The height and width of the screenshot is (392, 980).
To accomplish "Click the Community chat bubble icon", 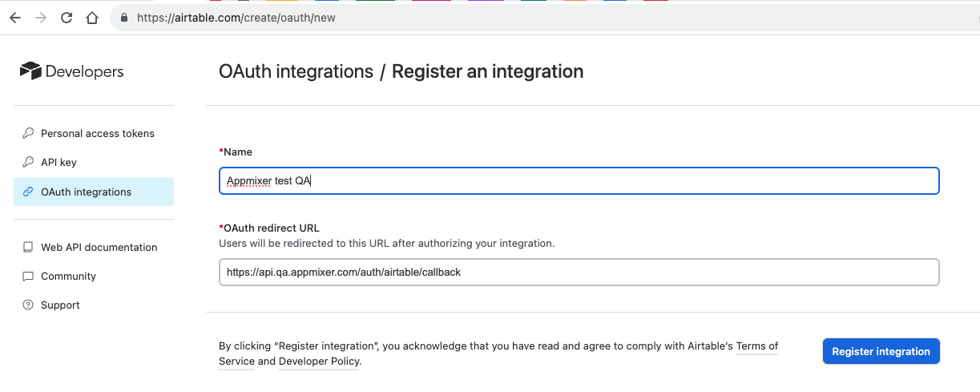I will click(28, 276).
